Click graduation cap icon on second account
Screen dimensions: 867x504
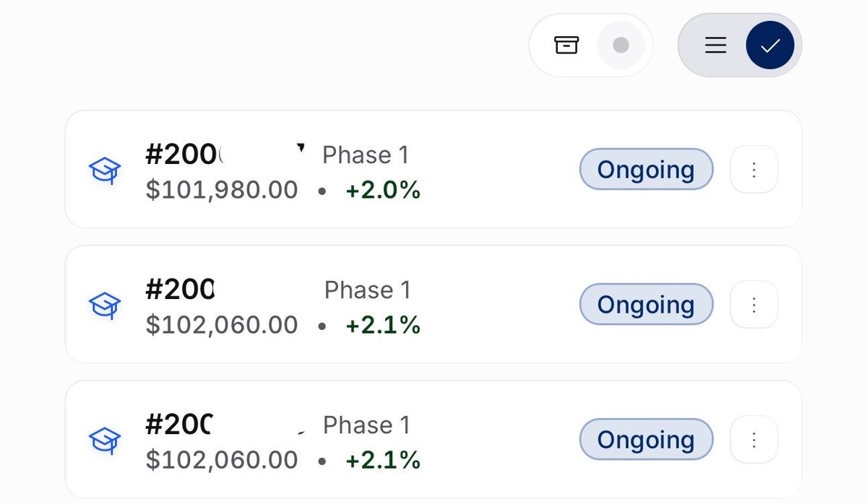click(x=105, y=305)
